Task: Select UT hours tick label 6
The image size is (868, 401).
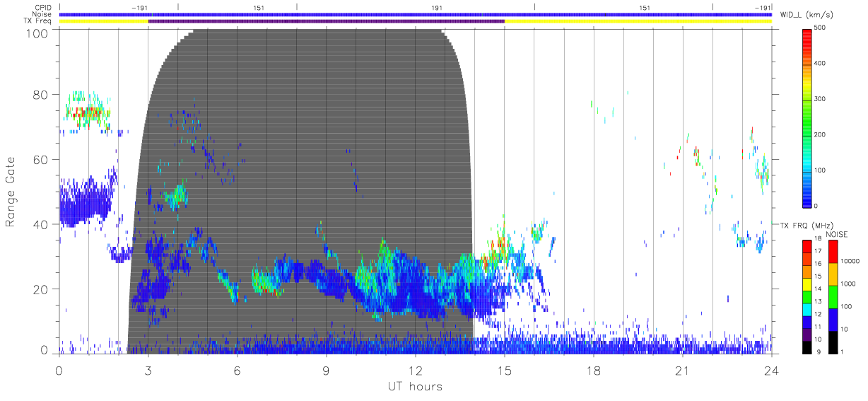Action: [x=237, y=370]
